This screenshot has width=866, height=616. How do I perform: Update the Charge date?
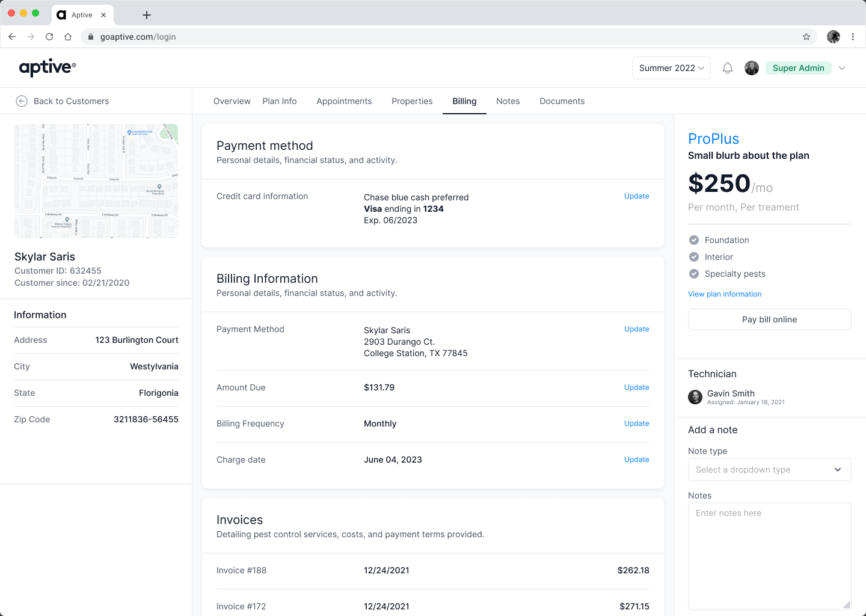(x=637, y=460)
